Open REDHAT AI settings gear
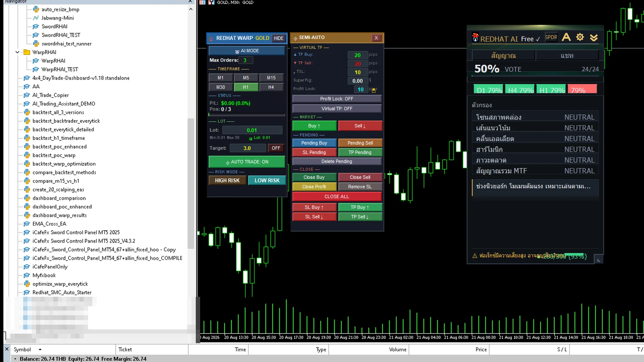 pos(580,37)
